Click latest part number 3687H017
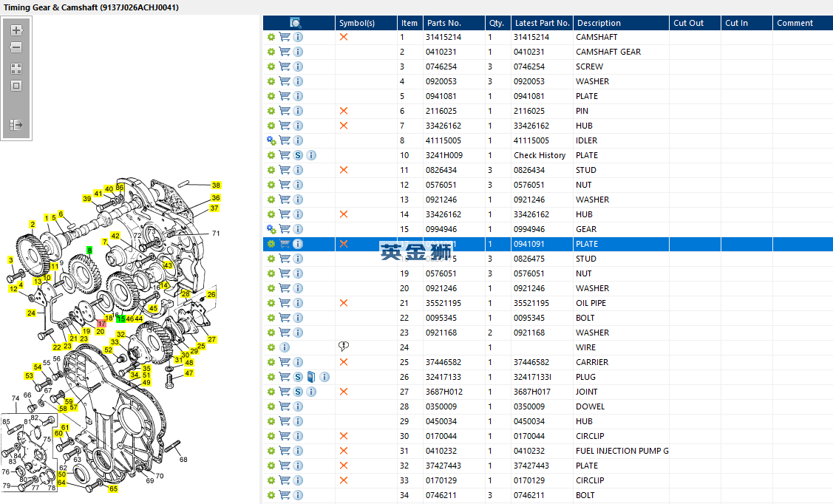This screenshot has width=833, height=504. pyautogui.click(x=531, y=392)
